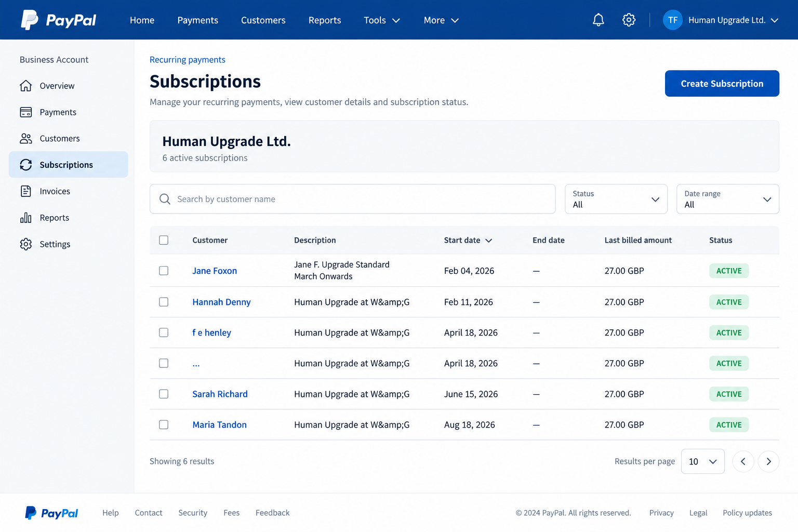The image size is (798, 532).
Task: Click the Contact footer link
Action: 149,513
